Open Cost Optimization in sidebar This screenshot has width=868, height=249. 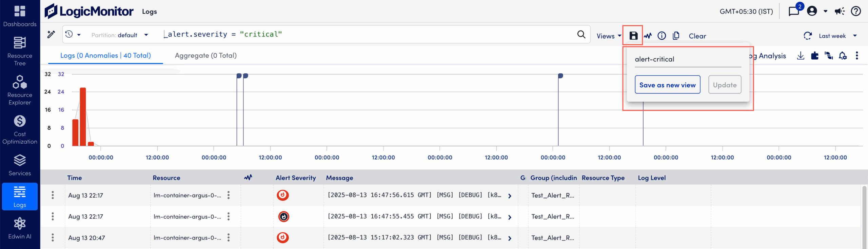click(x=20, y=129)
